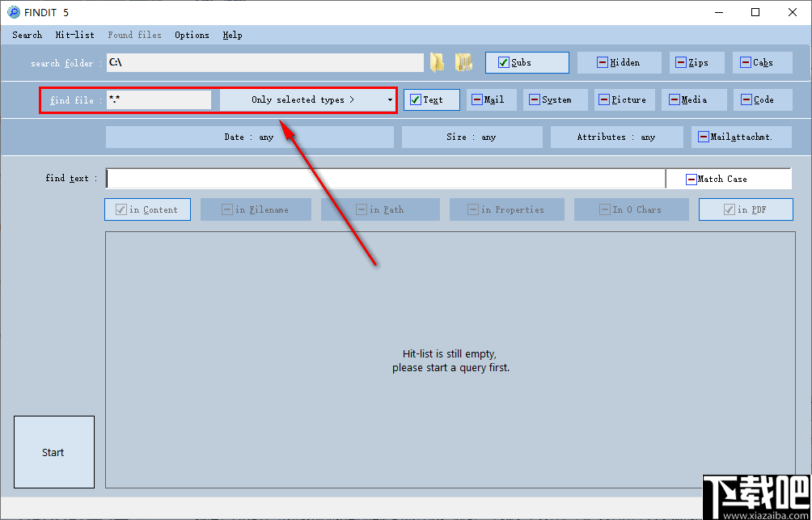Screen dimensions: 812x520
Task: Click the search folder path field
Action: coord(265,62)
